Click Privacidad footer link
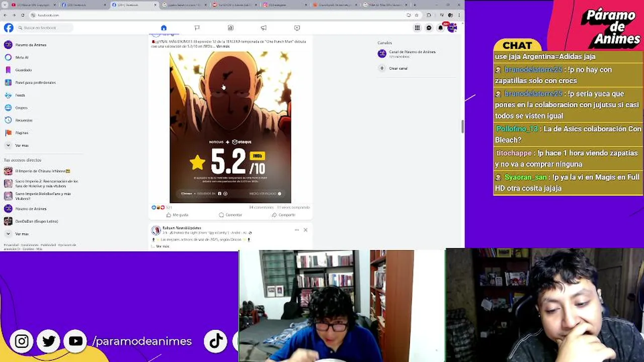Viewport: 644px width, 362px height. point(11,245)
